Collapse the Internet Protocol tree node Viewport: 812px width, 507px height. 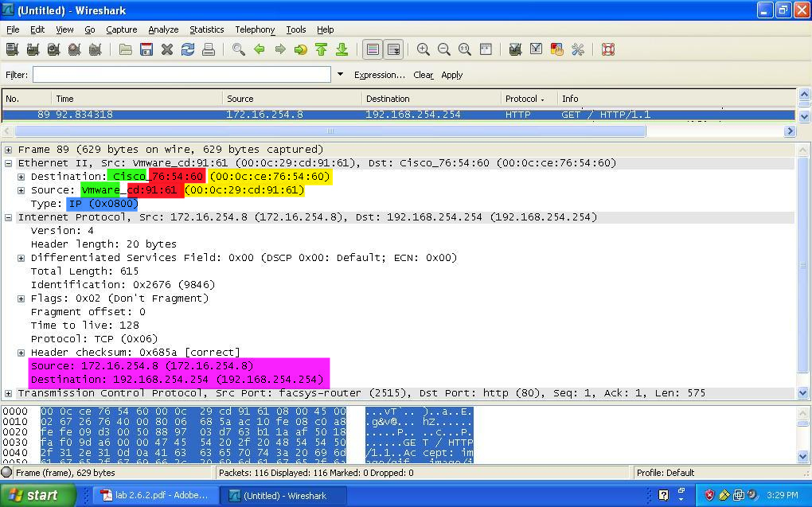8,217
